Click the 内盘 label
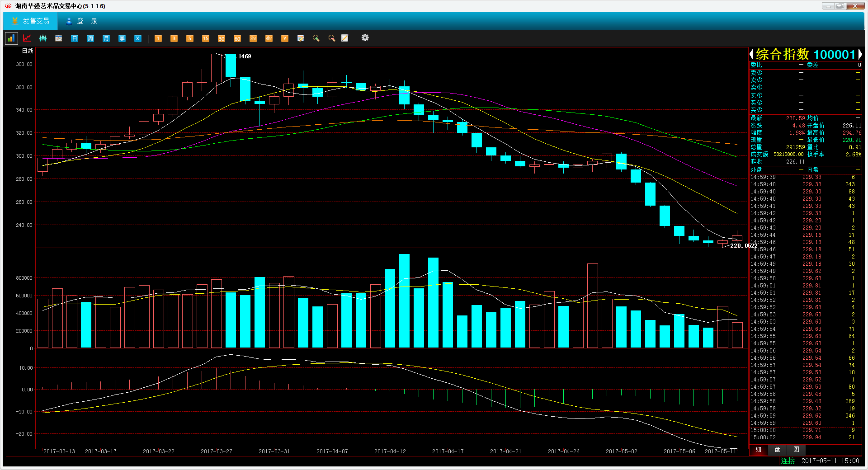This screenshot has width=868, height=470. [x=813, y=170]
